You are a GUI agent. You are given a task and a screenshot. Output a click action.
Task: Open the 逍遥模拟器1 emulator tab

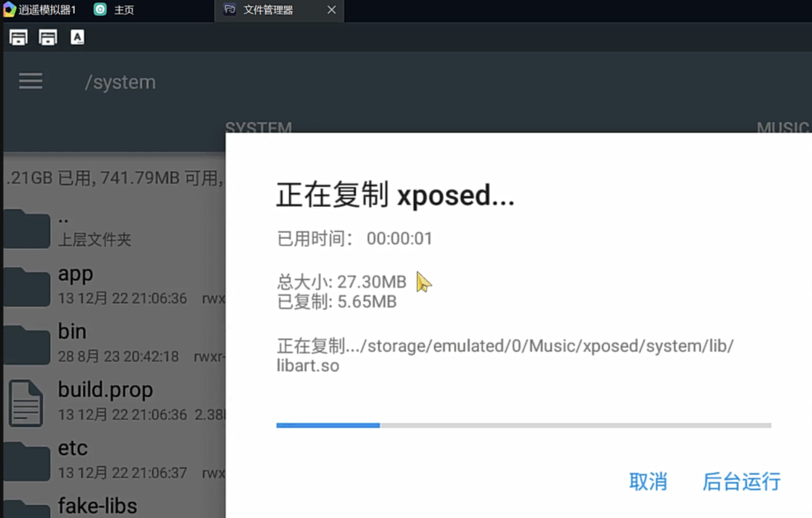(x=40, y=10)
